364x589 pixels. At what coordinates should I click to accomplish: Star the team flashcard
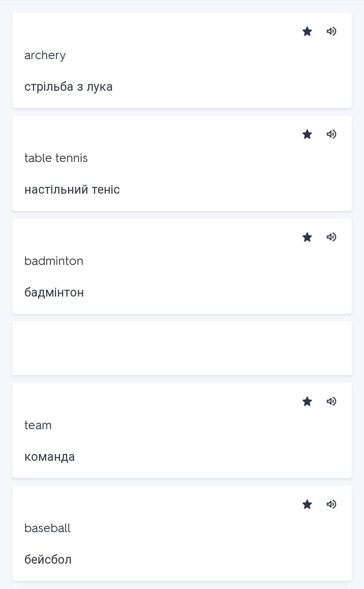(x=307, y=401)
